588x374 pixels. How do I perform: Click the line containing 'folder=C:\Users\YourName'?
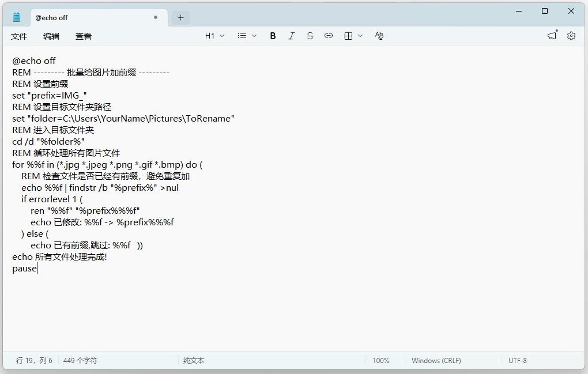coord(123,118)
